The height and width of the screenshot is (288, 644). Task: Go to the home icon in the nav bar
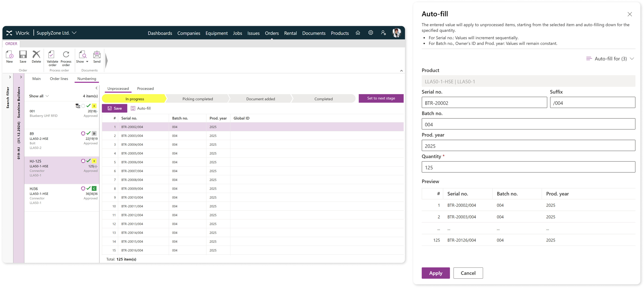[358, 33]
